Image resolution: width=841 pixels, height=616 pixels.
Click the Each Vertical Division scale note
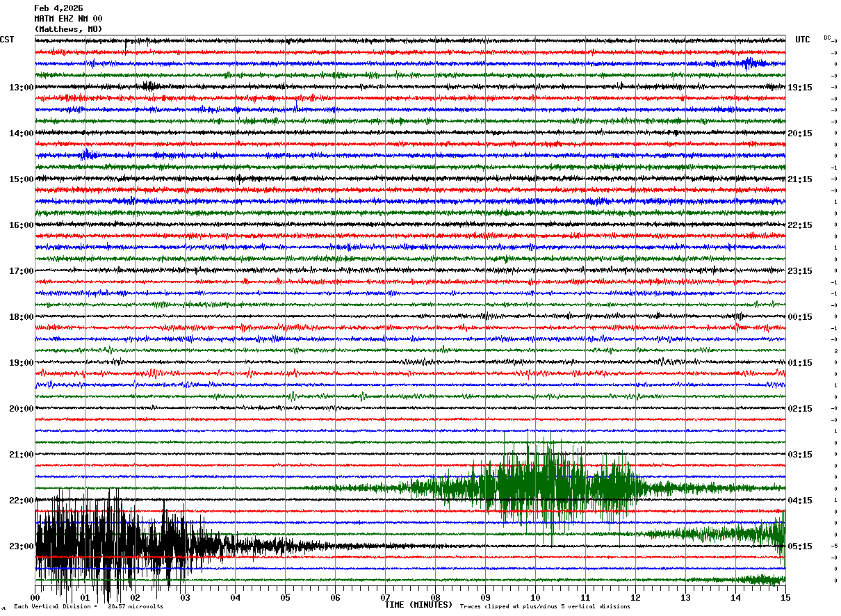pyautogui.click(x=88, y=606)
